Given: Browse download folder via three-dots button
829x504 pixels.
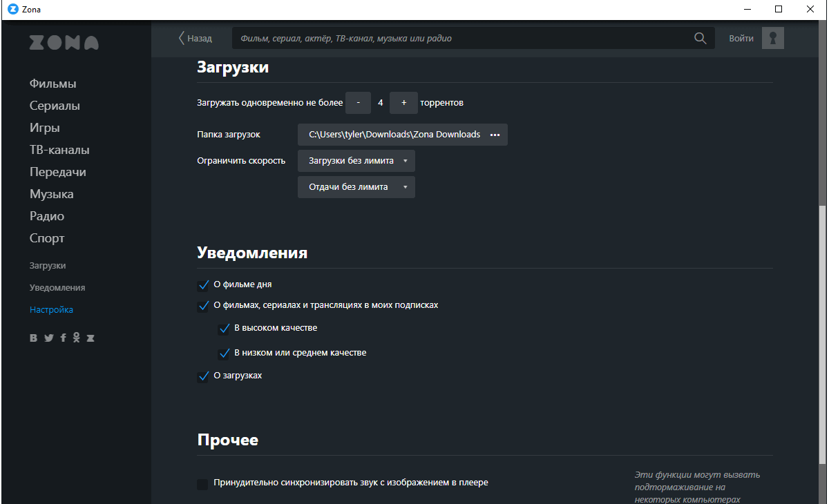Looking at the screenshot, I should 495,135.
